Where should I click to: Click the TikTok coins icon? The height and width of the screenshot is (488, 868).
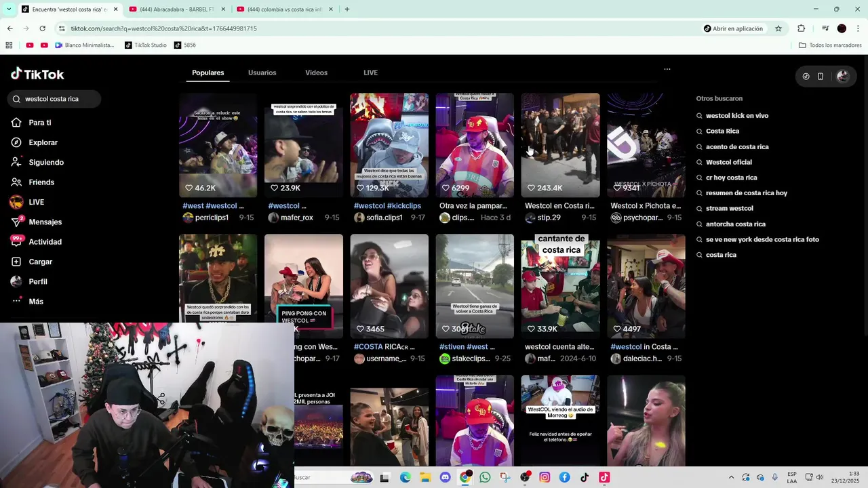[806, 77]
